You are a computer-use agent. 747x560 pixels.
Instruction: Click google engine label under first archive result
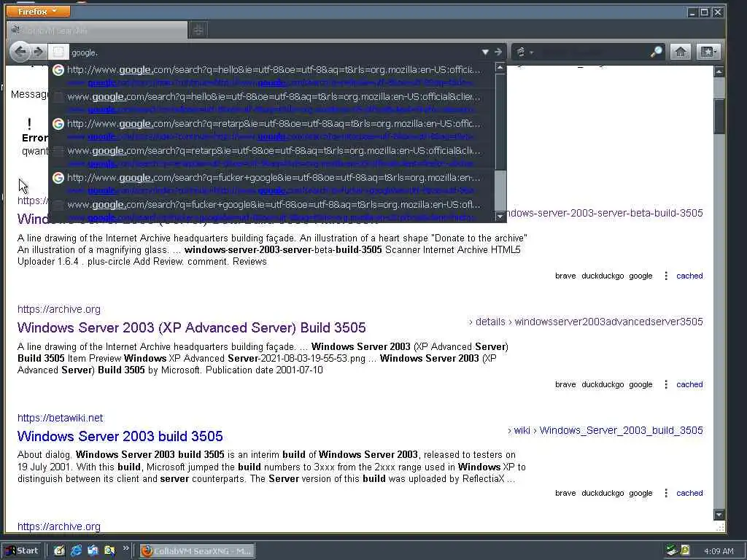coord(640,276)
